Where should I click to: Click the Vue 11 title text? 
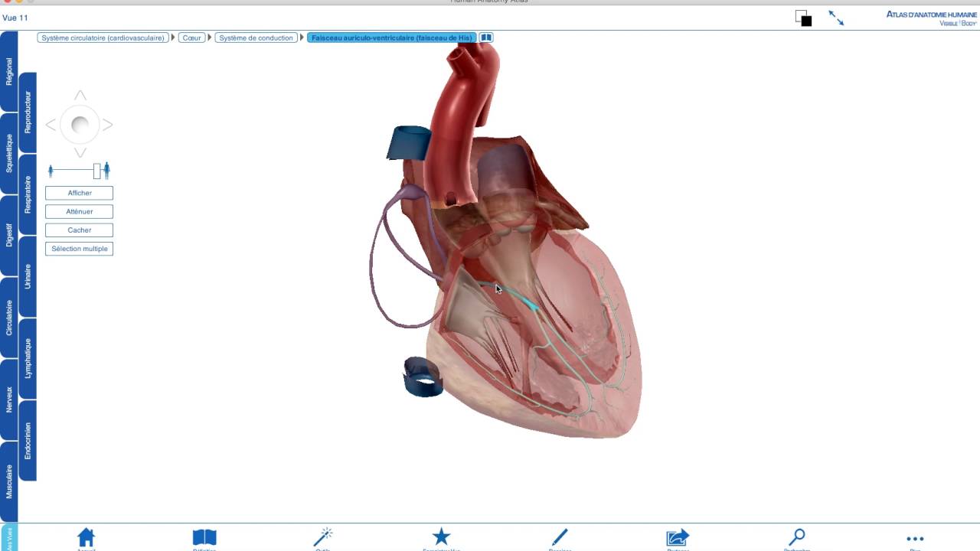click(x=15, y=18)
